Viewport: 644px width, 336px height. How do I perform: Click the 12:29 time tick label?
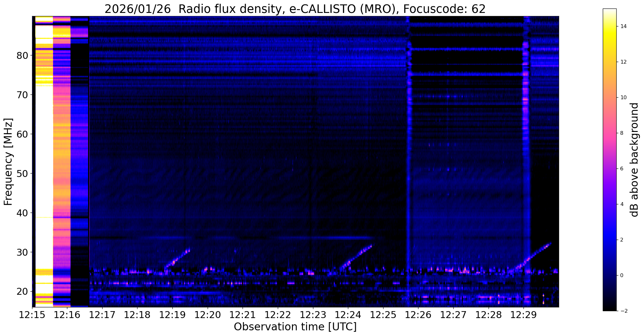pos(524,315)
